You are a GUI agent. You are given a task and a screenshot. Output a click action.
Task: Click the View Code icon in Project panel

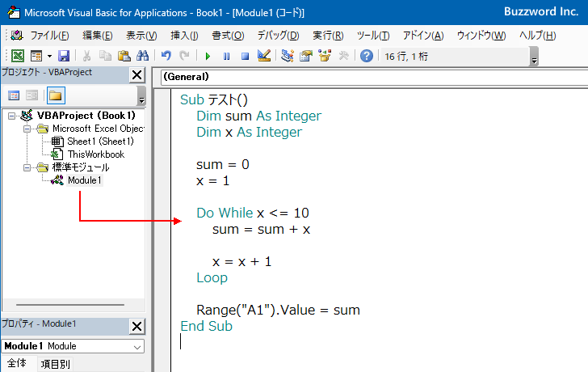pyautogui.click(x=14, y=95)
